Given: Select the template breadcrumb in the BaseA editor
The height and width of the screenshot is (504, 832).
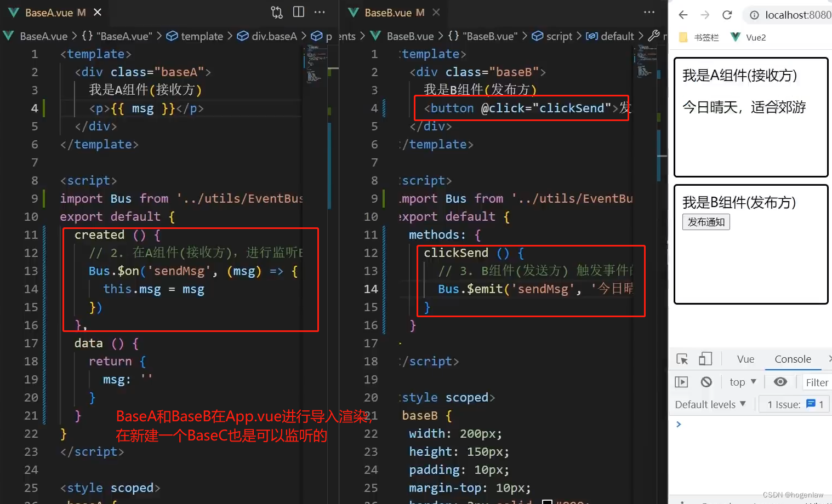Looking at the screenshot, I should pyautogui.click(x=195, y=36).
